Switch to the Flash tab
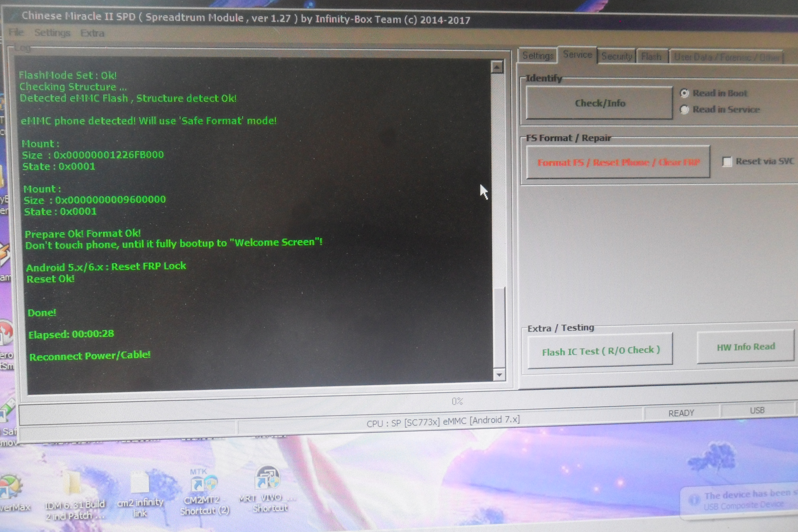This screenshot has height=532, width=798. [x=651, y=57]
